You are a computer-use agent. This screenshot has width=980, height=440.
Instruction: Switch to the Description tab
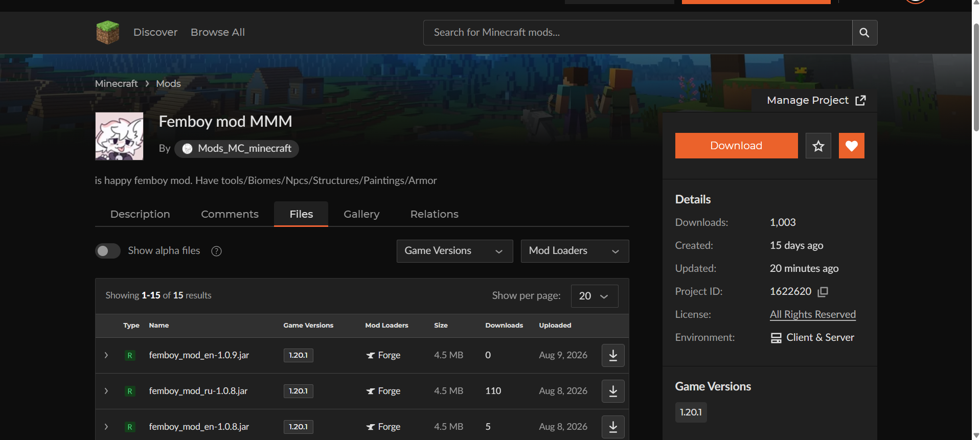tap(140, 214)
